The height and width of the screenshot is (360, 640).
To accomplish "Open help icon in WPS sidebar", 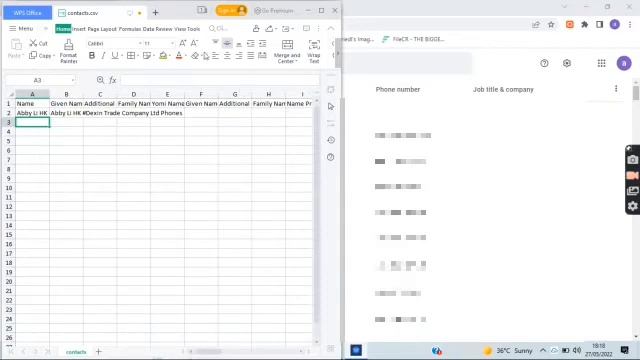I will (331, 157).
